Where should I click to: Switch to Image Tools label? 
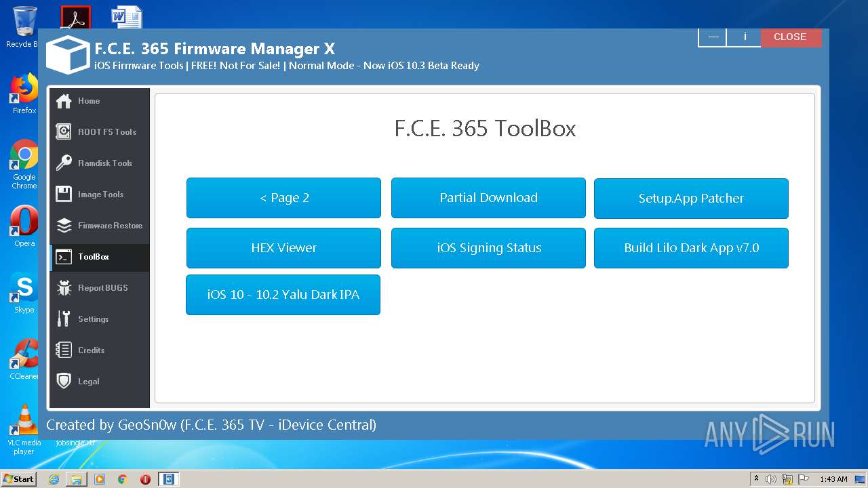(100, 195)
